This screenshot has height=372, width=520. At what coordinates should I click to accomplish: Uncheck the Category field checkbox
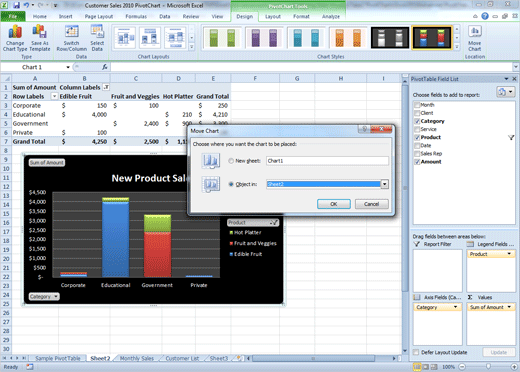click(417, 121)
